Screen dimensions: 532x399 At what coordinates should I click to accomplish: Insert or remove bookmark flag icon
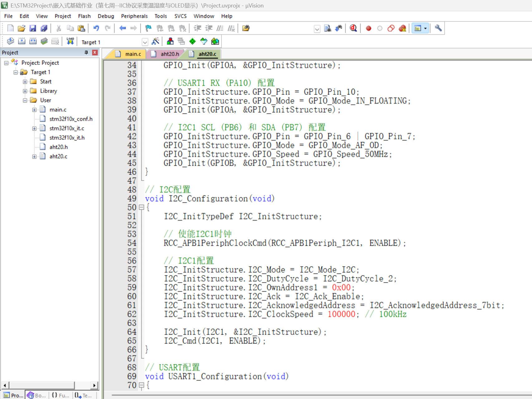(x=148, y=28)
